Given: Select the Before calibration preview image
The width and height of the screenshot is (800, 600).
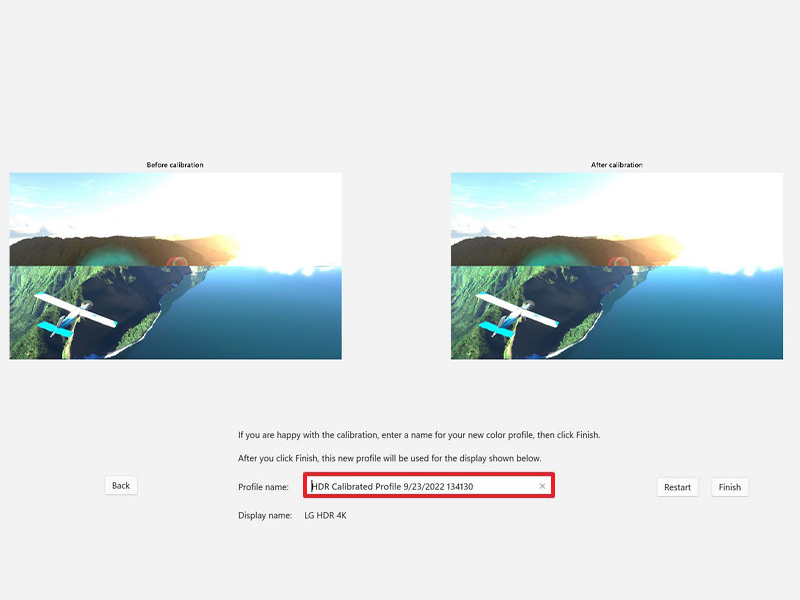Looking at the screenshot, I should coord(176,266).
